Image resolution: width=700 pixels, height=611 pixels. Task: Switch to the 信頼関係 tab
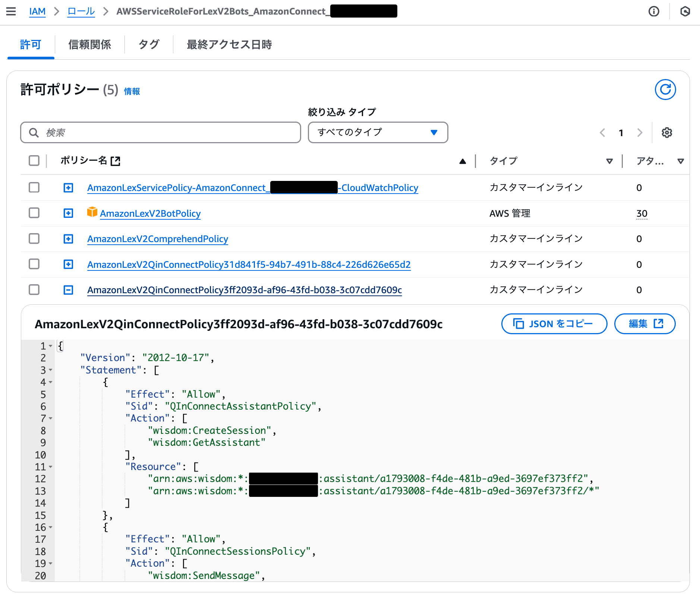(x=89, y=45)
